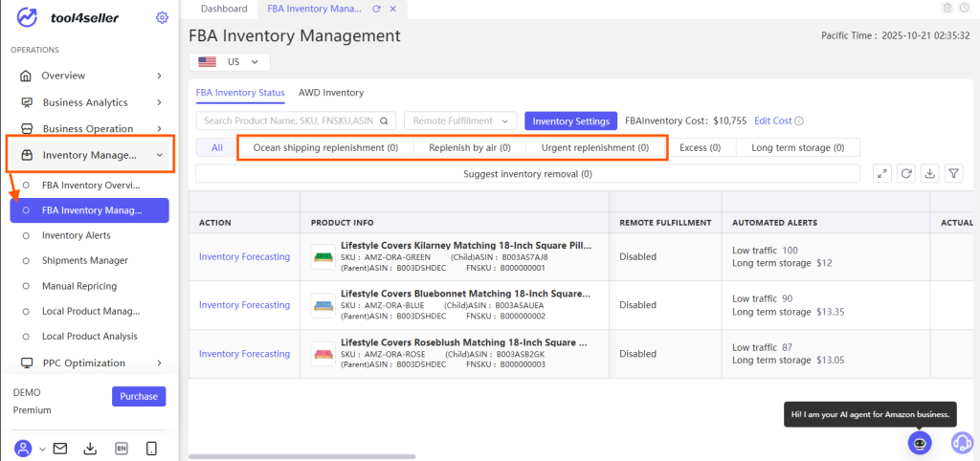Click the Inventory Settings button
The width and height of the screenshot is (980, 461).
pos(570,121)
